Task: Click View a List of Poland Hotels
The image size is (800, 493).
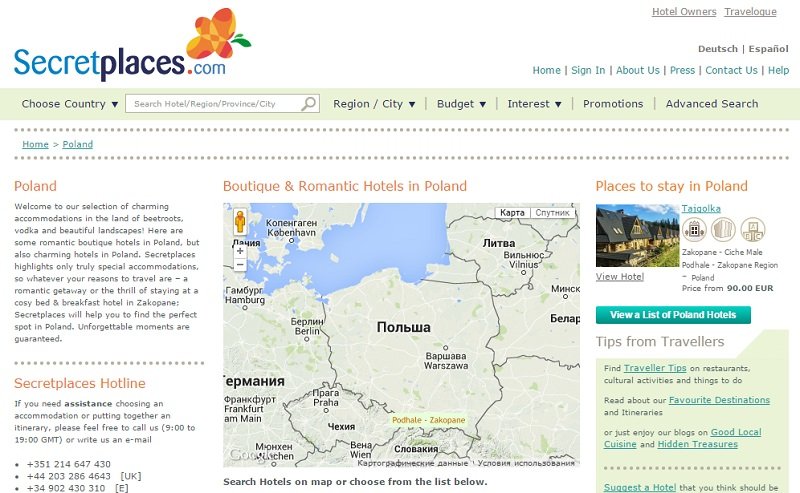Action: point(673,315)
